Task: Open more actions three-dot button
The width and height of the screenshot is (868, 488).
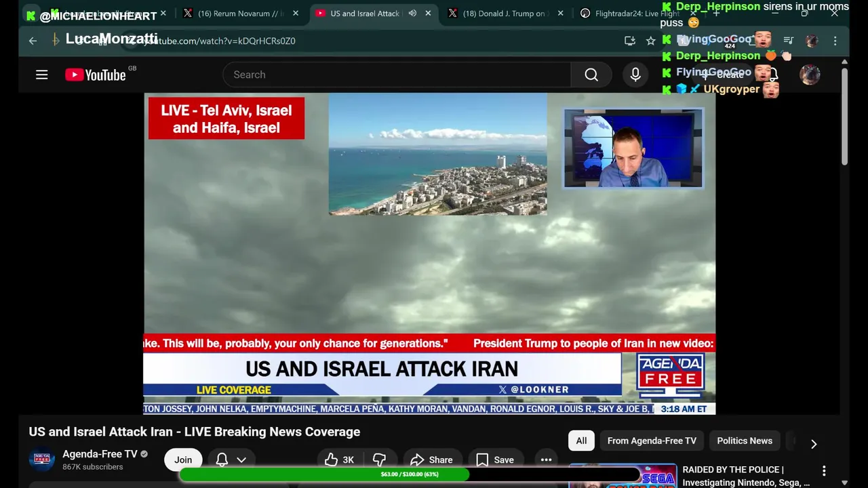Action: pos(547,460)
